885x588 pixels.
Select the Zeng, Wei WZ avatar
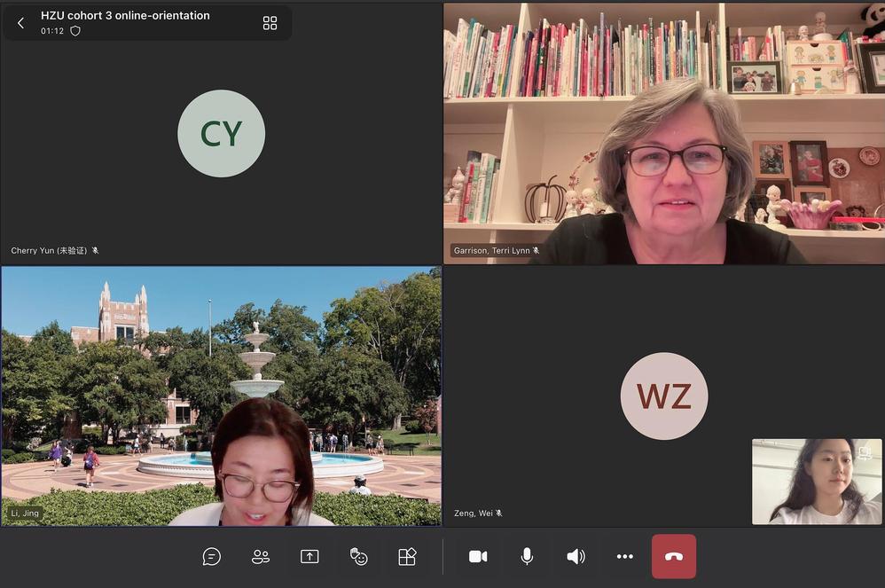tap(663, 396)
